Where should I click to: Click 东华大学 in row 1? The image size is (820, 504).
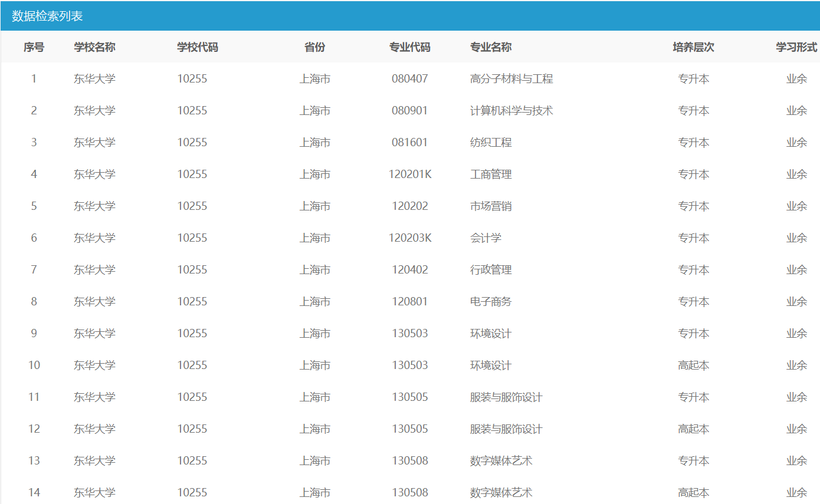(x=94, y=79)
